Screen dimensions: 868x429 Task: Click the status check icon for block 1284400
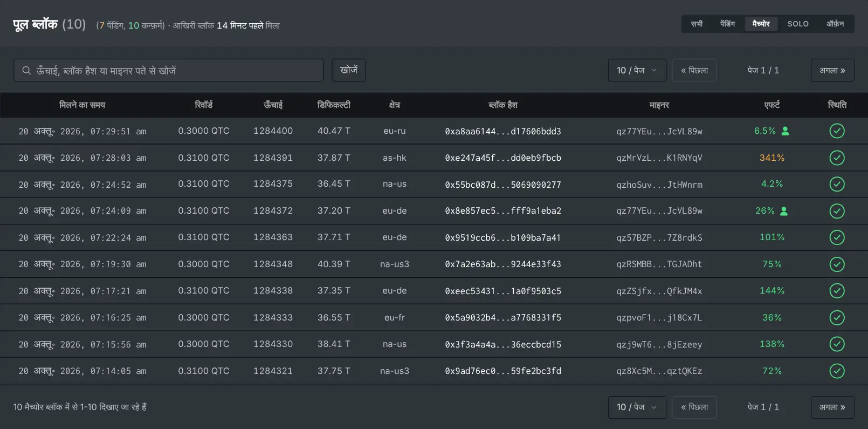point(837,131)
